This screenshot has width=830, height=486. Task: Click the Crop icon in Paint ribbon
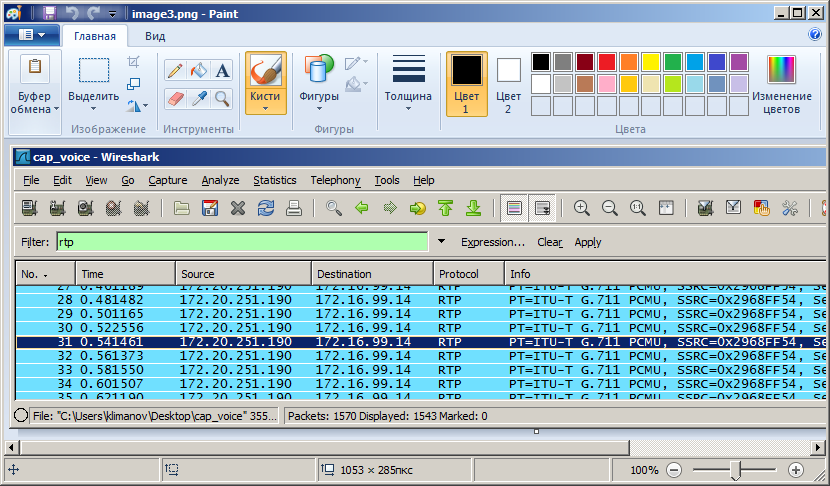(x=133, y=62)
